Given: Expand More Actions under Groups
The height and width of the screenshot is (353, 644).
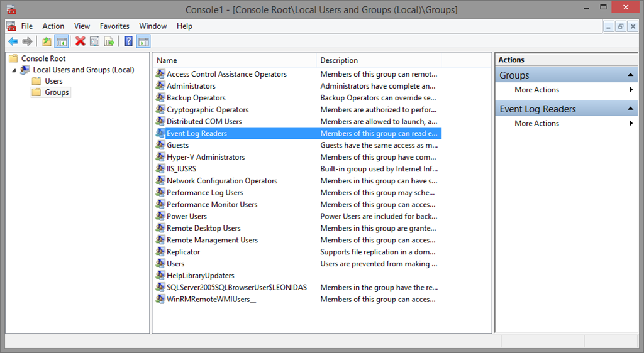Looking at the screenshot, I should pyautogui.click(x=630, y=90).
